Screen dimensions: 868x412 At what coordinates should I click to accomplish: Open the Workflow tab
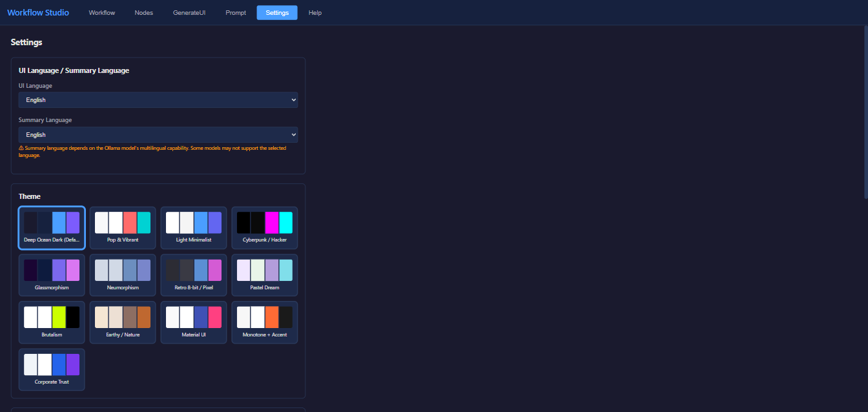(x=102, y=13)
